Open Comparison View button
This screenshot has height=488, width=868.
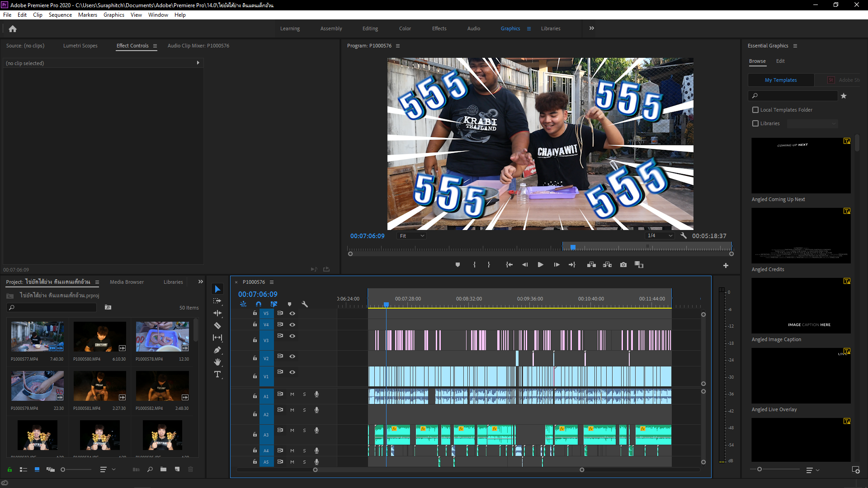[x=639, y=265]
